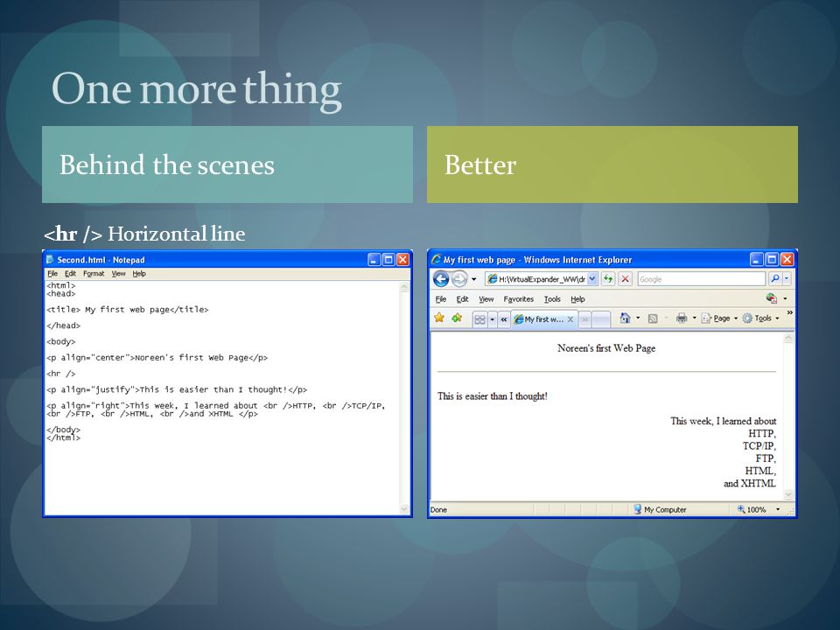840x630 pixels.
Task: Open the File menu in Internet Explorer
Action: coord(440,299)
